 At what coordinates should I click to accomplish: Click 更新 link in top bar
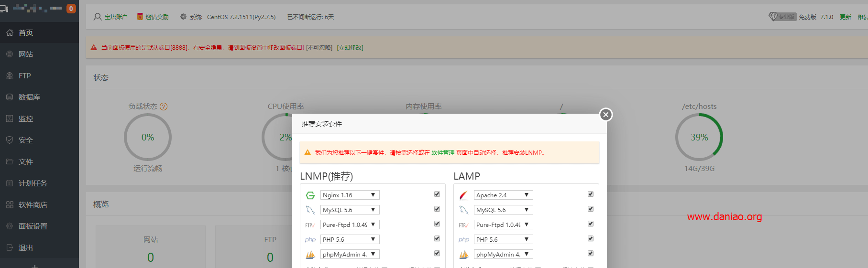(x=846, y=17)
